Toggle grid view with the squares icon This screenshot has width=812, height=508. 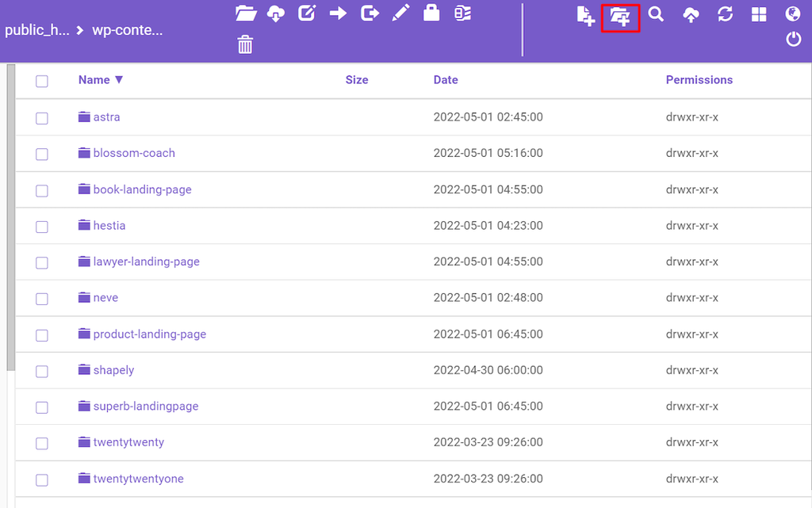coord(759,13)
